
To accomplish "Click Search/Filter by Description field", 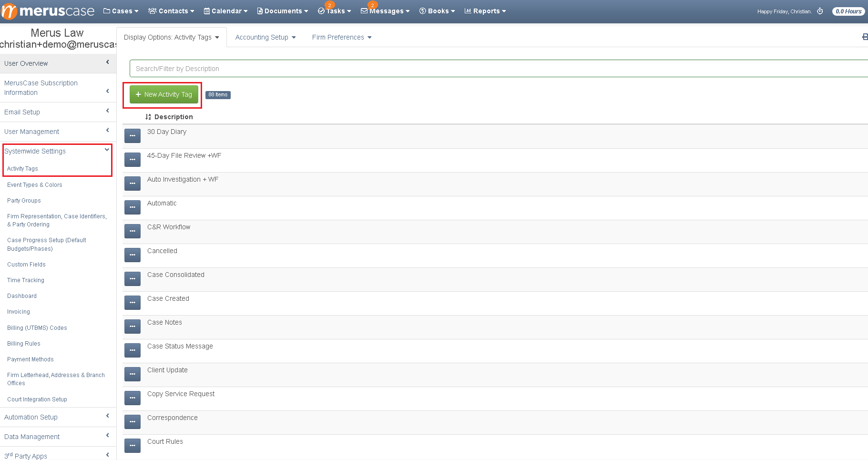I will pos(499,69).
